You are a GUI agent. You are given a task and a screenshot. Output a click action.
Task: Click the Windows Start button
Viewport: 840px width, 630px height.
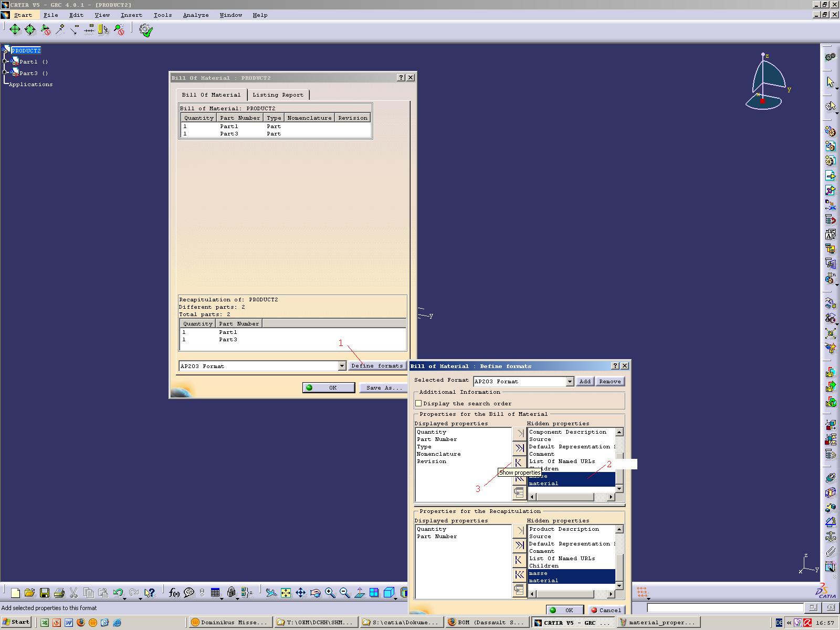coord(16,622)
